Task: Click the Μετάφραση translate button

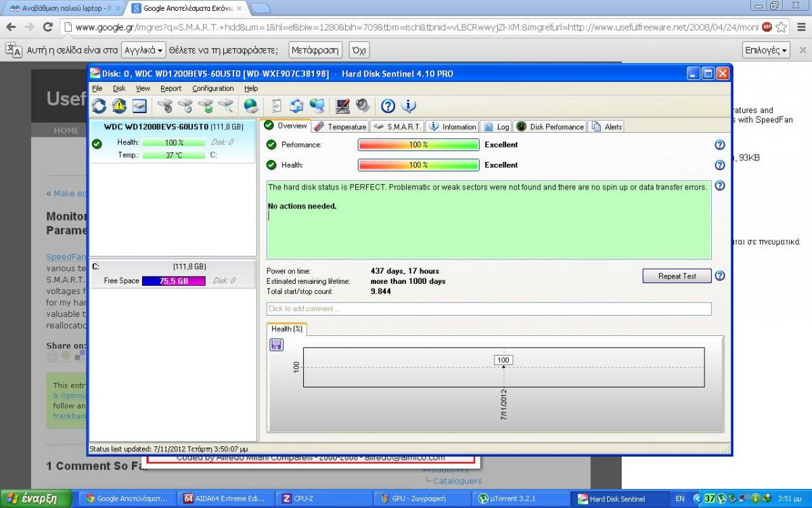Action: point(315,50)
